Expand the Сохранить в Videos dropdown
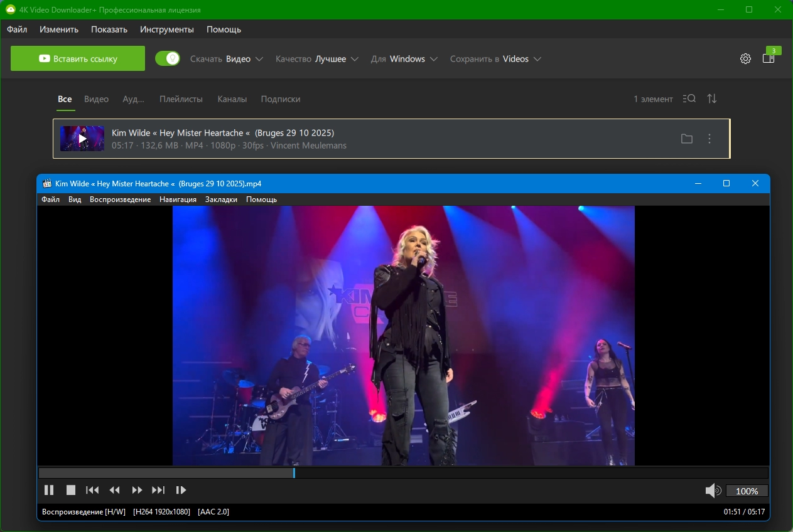Screen dimensions: 793x532 pyautogui.click(x=495, y=59)
